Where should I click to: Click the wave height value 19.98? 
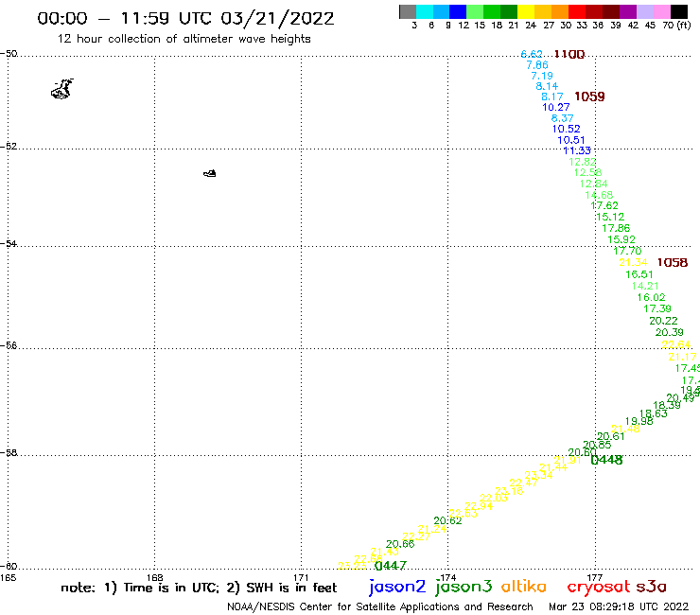[x=639, y=421]
